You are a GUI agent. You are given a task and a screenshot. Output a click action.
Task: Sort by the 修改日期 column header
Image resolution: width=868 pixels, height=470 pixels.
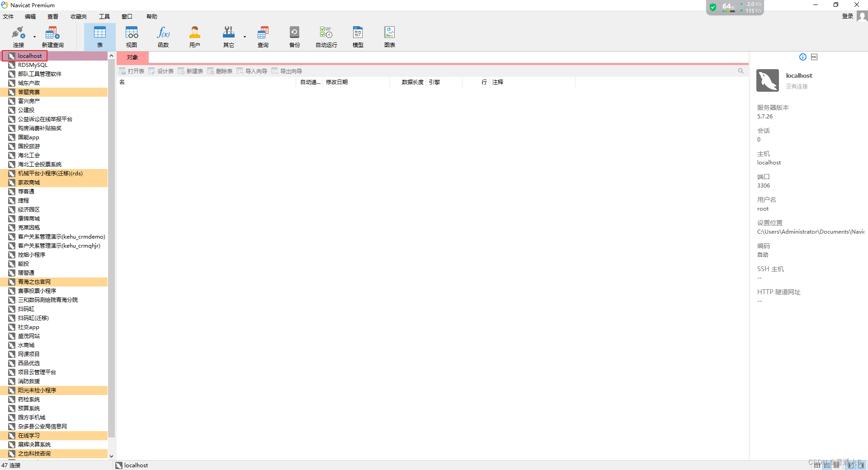(x=356, y=82)
